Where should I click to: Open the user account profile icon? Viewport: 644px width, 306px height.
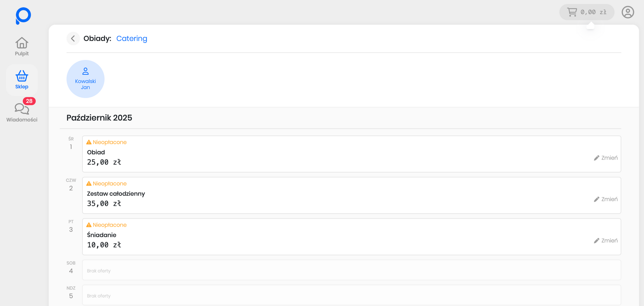tap(628, 12)
